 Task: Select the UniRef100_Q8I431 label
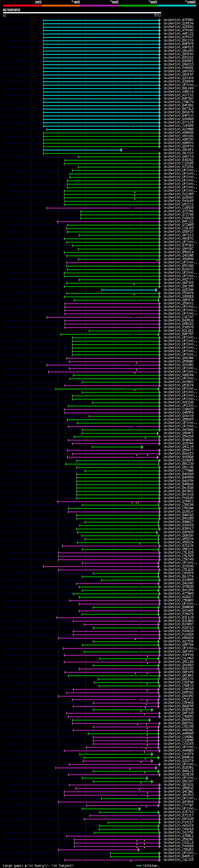(179, 785)
